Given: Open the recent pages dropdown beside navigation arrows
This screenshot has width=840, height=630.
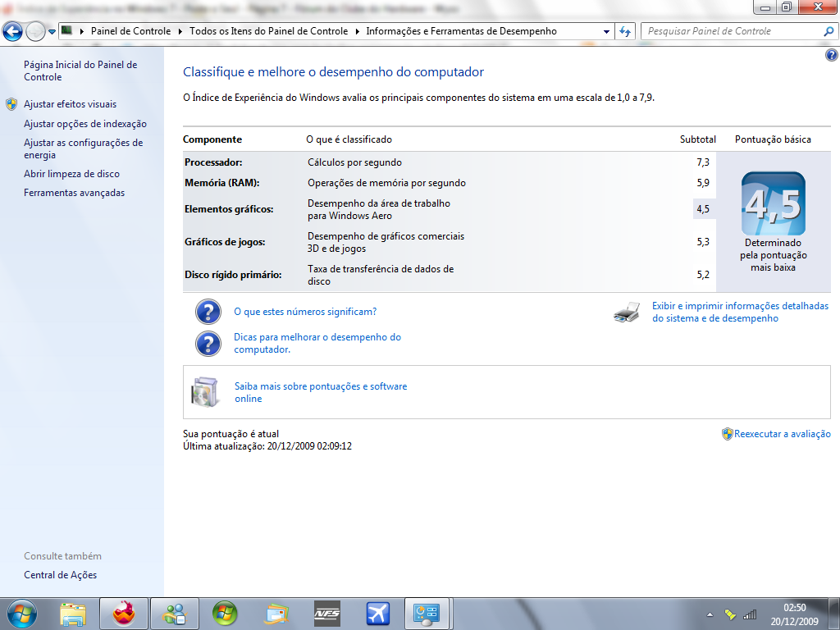Looking at the screenshot, I should tap(52, 32).
